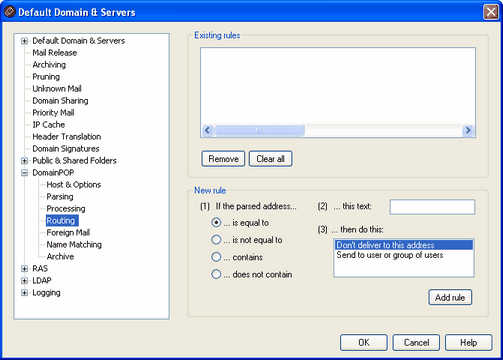Expand the LDAP tree node

click(x=24, y=281)
